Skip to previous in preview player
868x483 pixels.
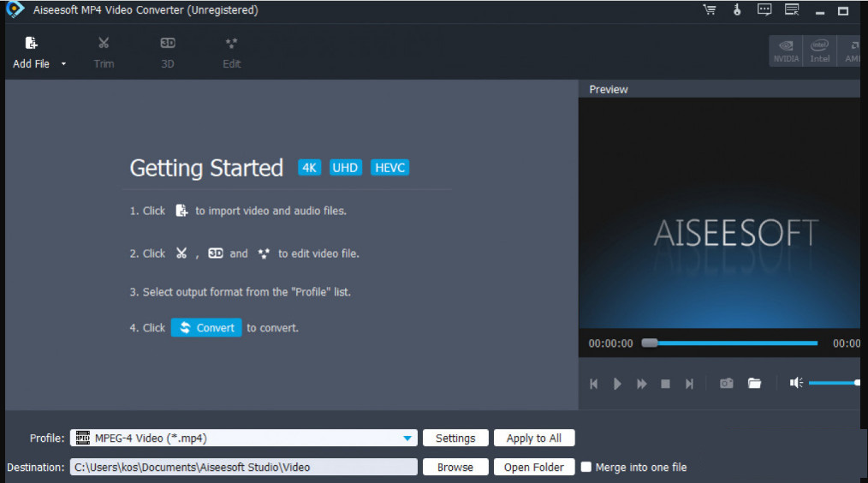[593, 384]
